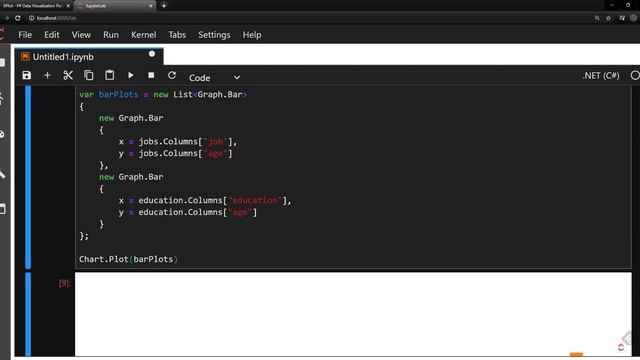640x360 pixels.
Task: Open the Settings menu
Action: (214, 35)
